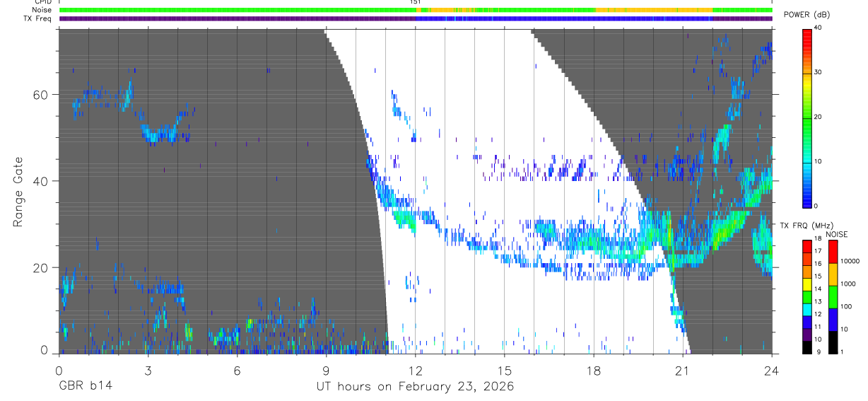Click the 'TX Freq' row label
This screenshot has width=868, height=401.
tap(38, 18)
